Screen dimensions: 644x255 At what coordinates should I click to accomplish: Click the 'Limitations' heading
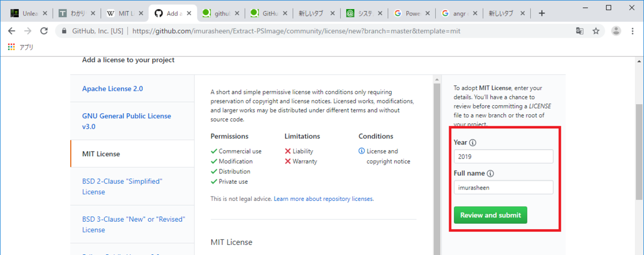[x=302, y=136]
